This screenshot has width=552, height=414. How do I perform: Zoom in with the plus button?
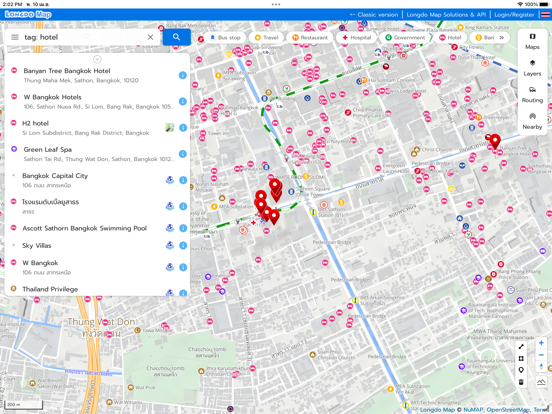point(541,343)
